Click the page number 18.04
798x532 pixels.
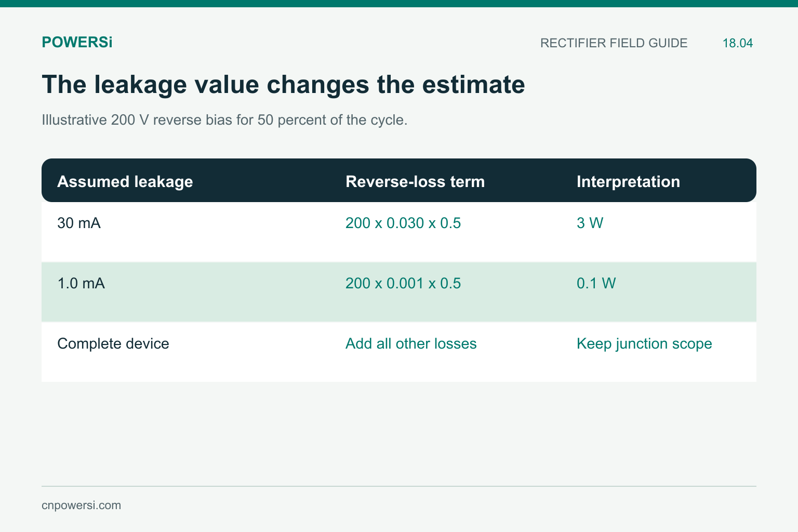(738, 43)
